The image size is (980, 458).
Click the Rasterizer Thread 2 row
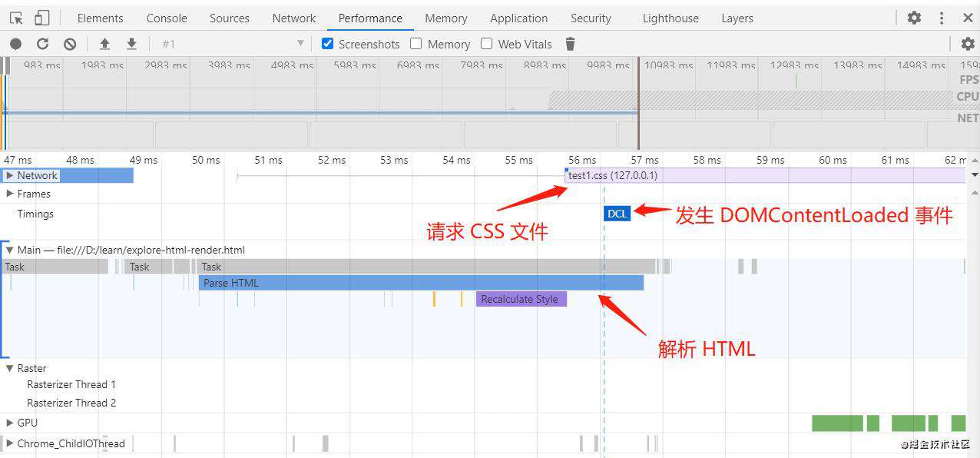(x=71, y=403)
